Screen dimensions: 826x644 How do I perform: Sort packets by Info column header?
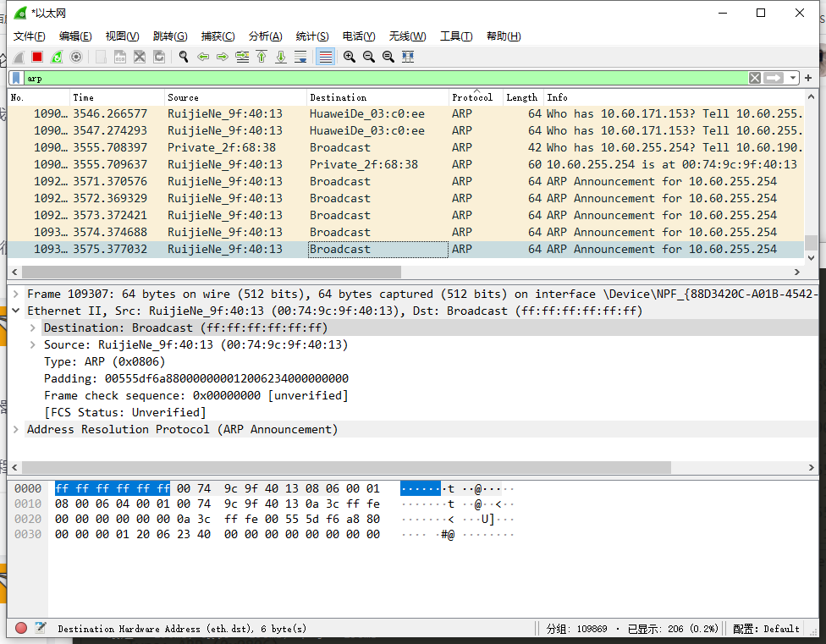[x=674, y=97]
